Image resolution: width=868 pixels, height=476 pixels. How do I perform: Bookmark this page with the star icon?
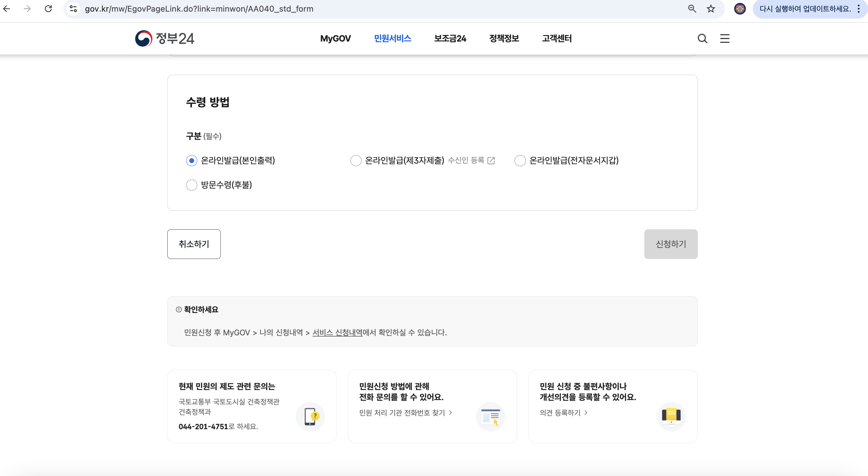coord(711,9)
